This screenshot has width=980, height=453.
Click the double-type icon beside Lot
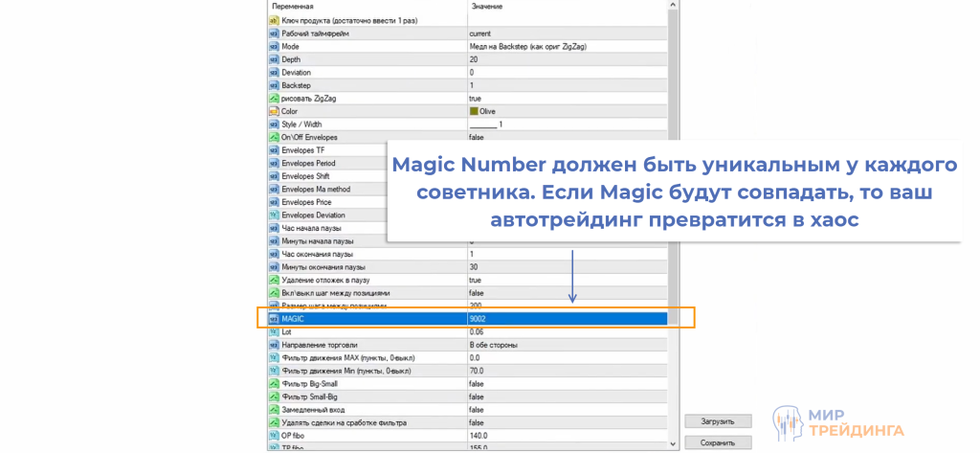pyautogui.click(x=274, y=331)
